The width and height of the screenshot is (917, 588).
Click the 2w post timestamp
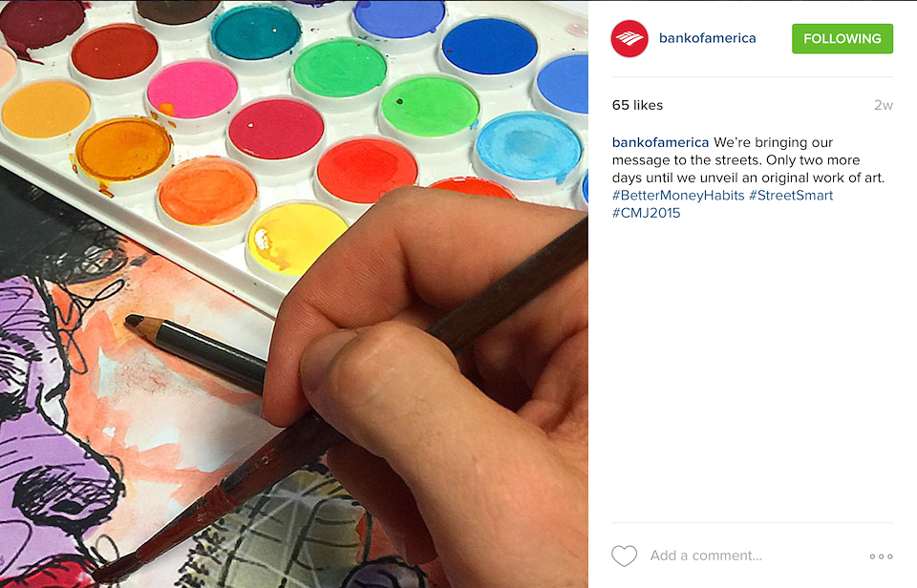883,105
